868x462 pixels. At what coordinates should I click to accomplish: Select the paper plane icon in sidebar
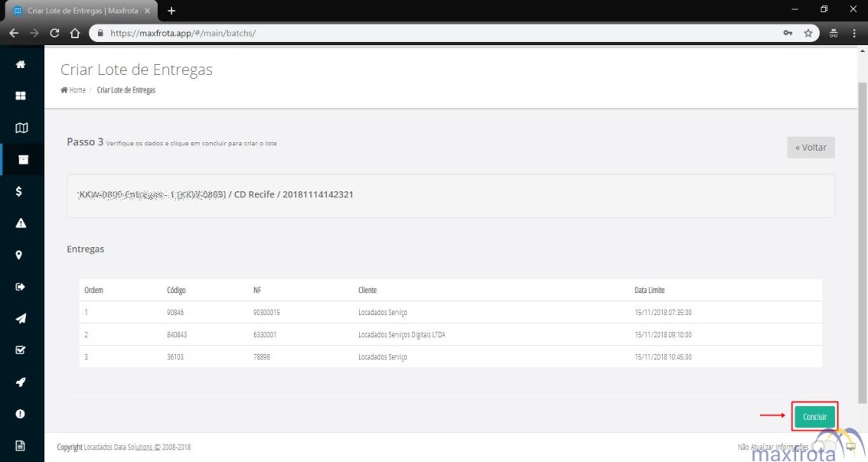point(21,318)
